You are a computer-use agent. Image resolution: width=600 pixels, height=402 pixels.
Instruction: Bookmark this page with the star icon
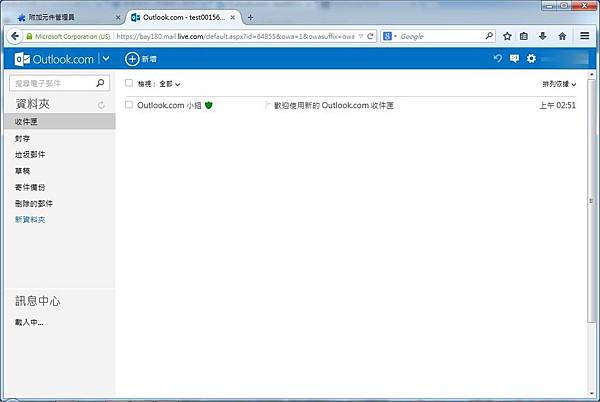507,36
